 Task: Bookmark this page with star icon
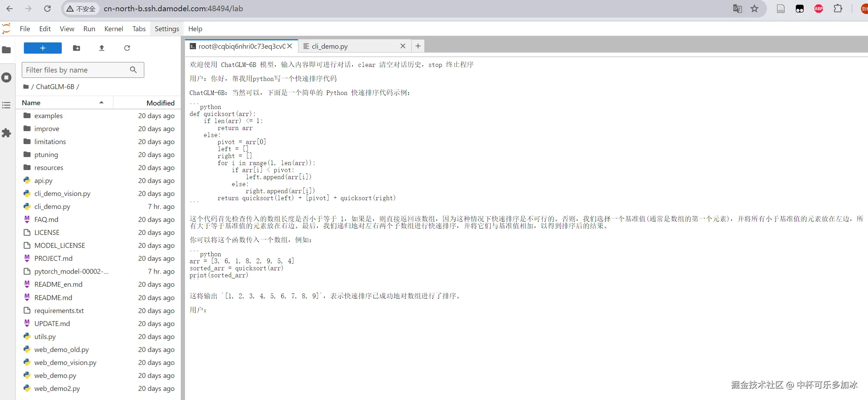point(755,9)
